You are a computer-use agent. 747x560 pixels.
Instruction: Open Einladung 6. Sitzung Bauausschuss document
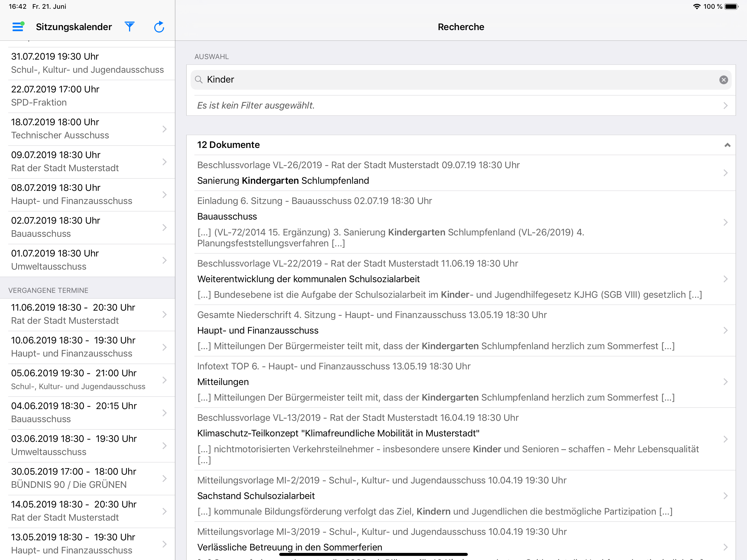(x=461, y=222)
